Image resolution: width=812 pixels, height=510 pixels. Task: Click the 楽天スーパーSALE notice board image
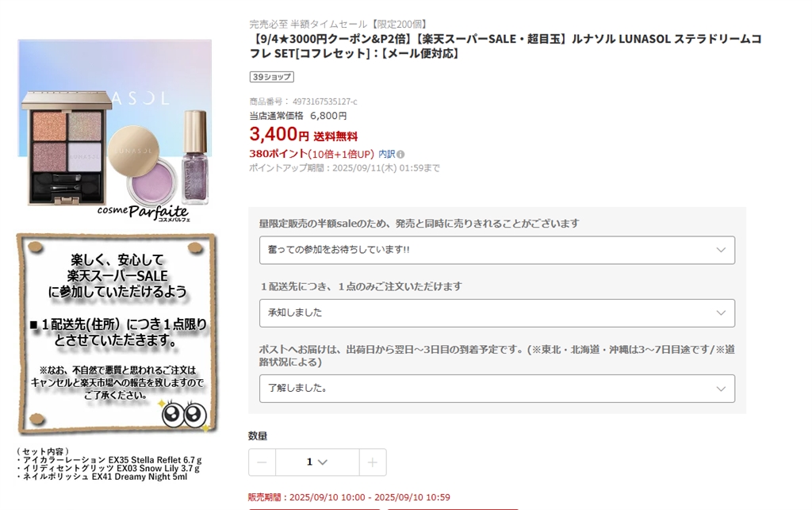[x=117, y=333]
